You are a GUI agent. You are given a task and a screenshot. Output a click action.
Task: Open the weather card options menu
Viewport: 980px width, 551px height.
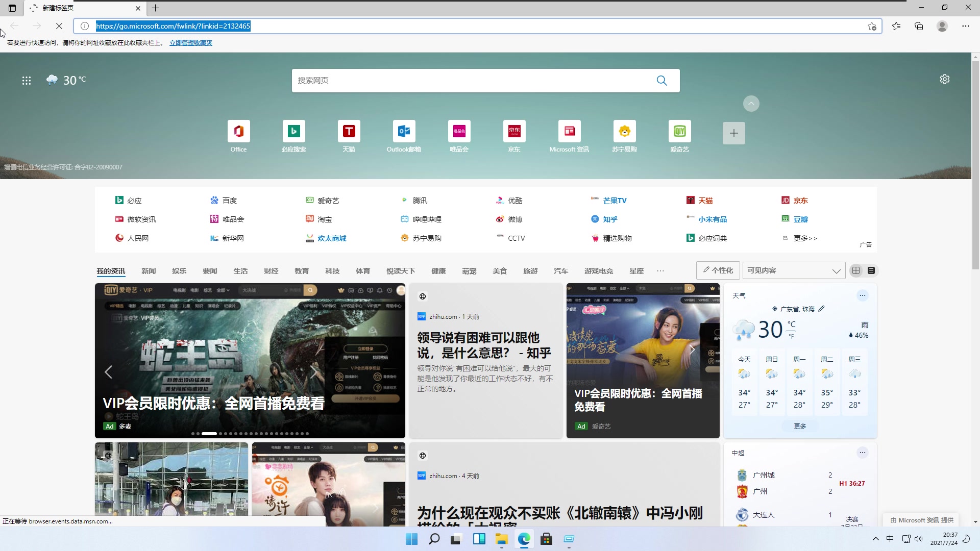point(862,295)
